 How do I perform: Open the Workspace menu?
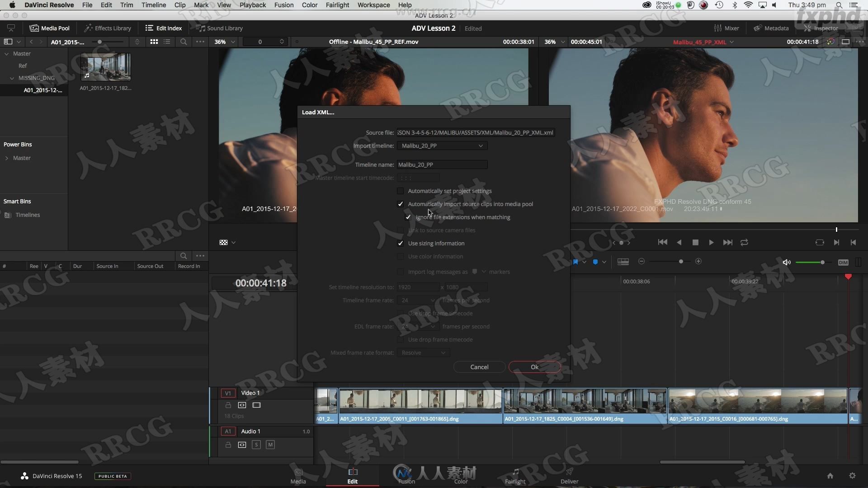coord(373,5)
